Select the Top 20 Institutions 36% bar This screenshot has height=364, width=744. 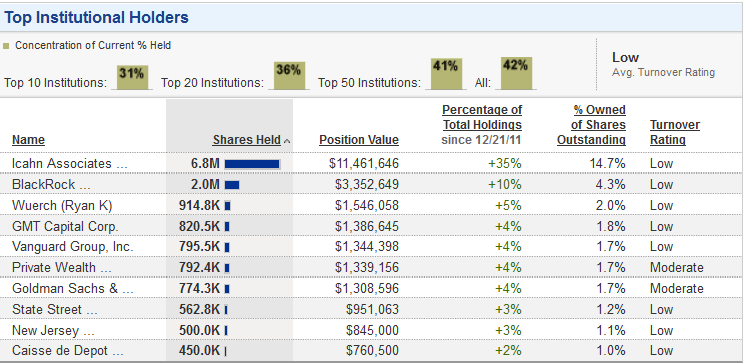pos(288,75)
